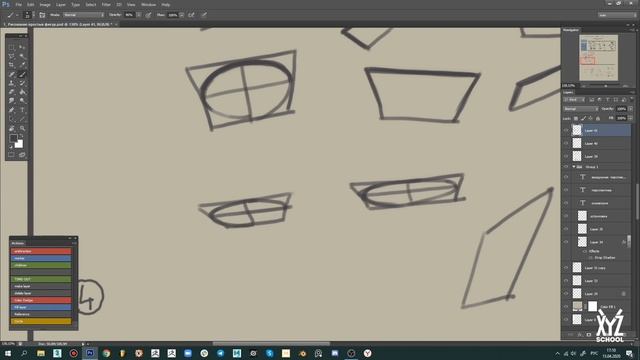This screenshot has width=640, height=360.
Task: Open the Image menu
Action: click(45, 4)
